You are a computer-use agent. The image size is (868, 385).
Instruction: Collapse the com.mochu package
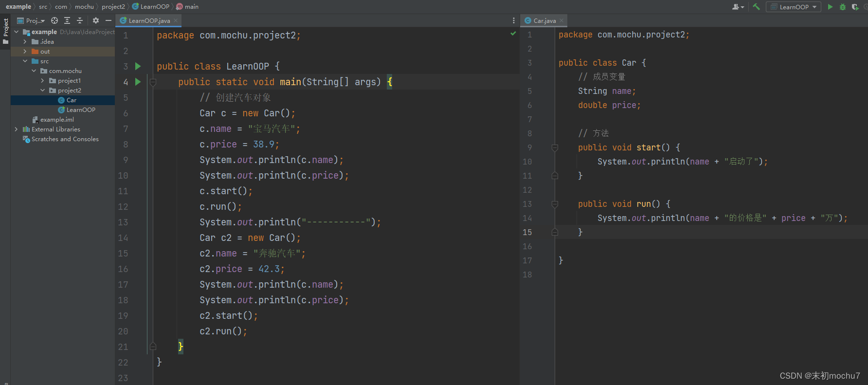click(x=34, y=71)
